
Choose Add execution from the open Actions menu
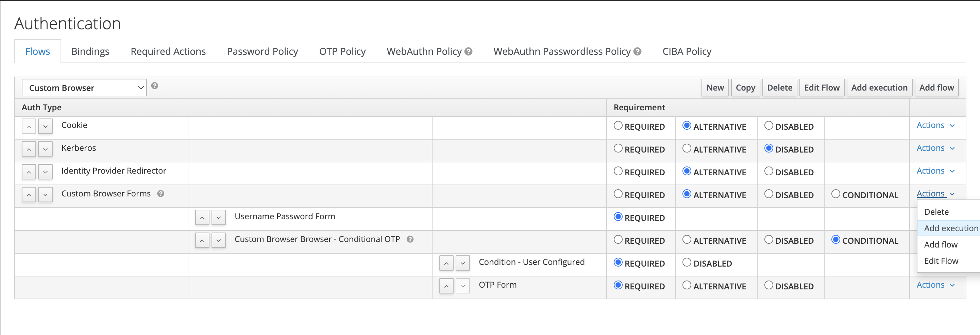click(951, 228)
